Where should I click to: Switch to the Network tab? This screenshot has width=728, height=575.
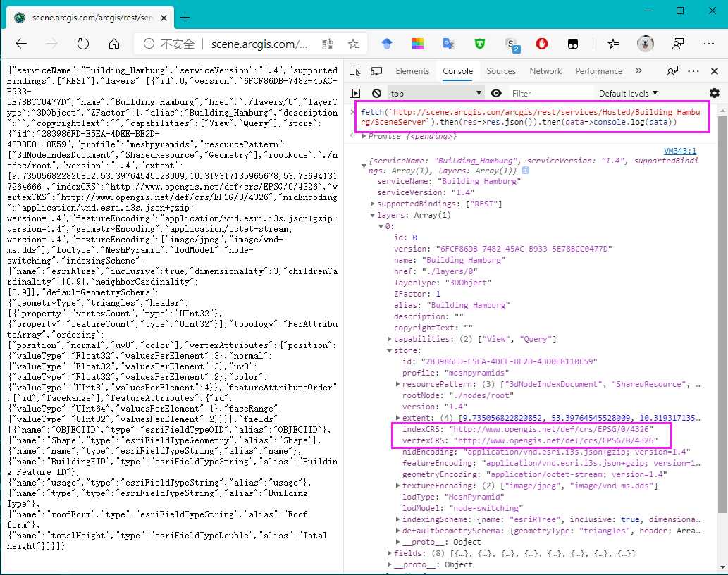(545, 71)
